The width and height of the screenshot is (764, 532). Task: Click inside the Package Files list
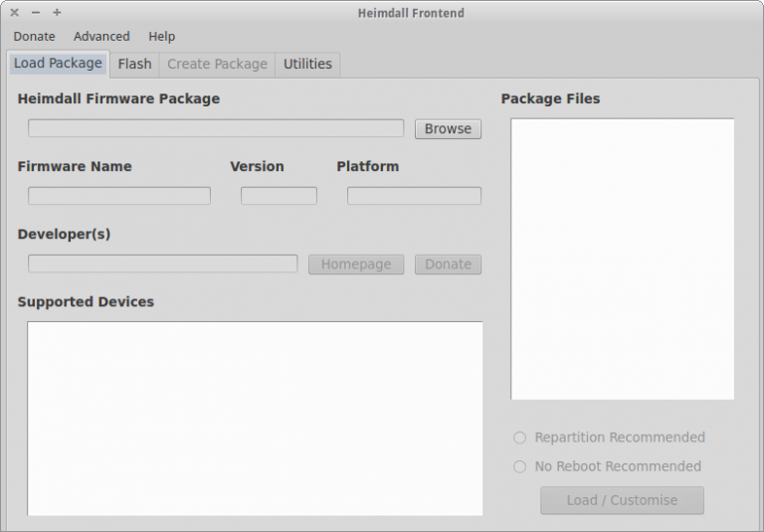click(623, 259)
